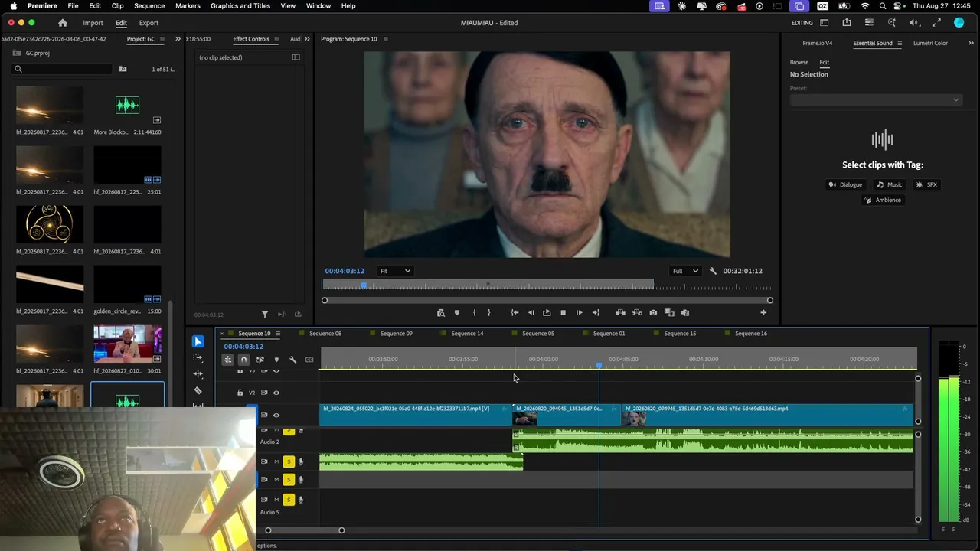
Task: Click Go to Out point button
Action: pyautogui.click(x=596, y=312)
